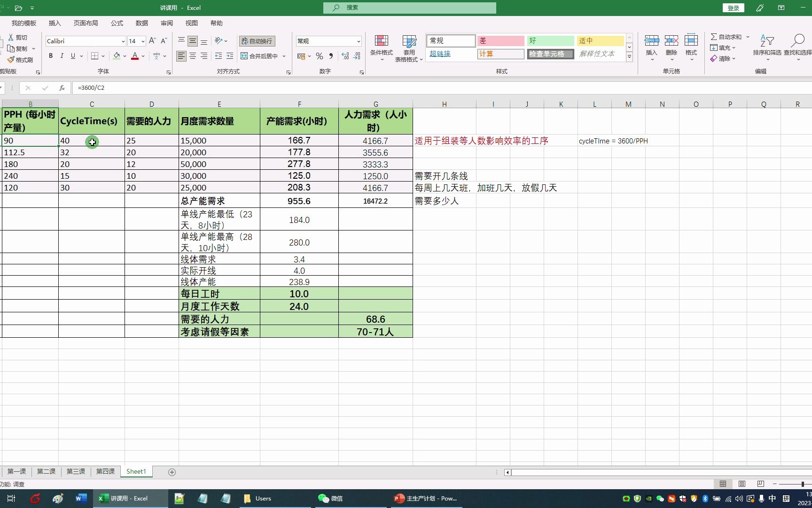This screenshot has width=812, height=508.
Task: Apply red font color icon
Action: click(x=135, y=56)
